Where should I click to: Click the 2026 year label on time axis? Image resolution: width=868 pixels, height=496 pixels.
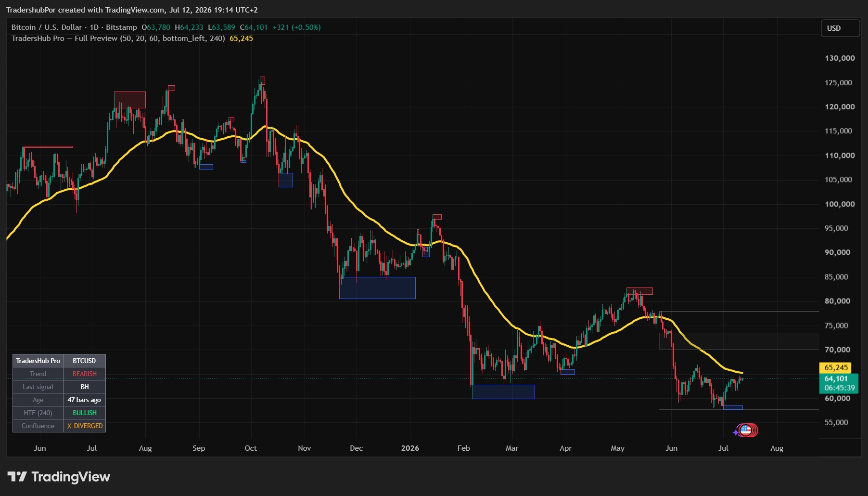410,448
